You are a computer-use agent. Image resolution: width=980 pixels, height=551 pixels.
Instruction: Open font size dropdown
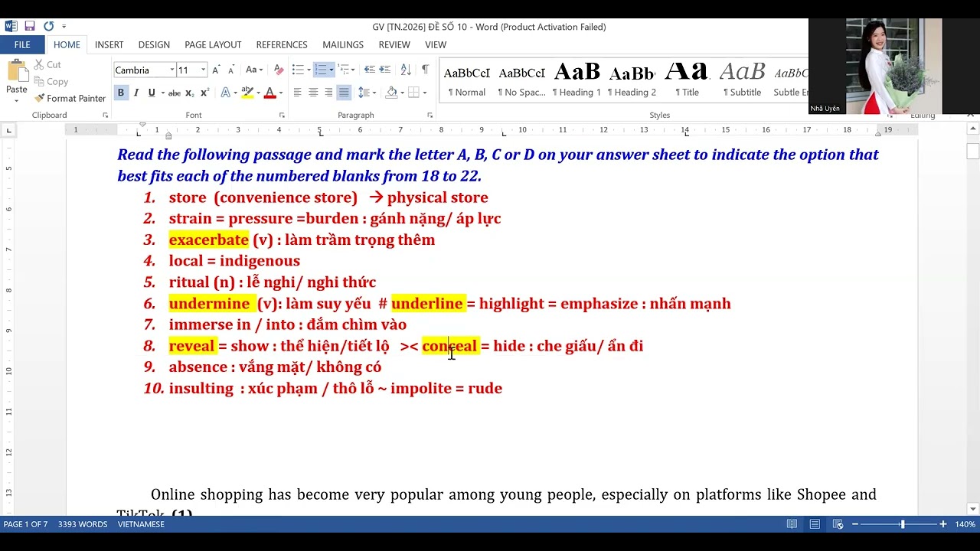point(203,70)
